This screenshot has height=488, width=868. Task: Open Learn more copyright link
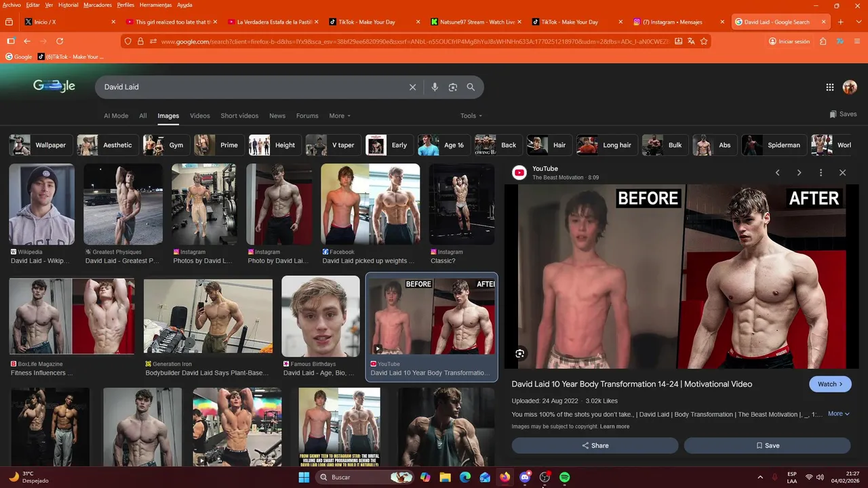click(614, 426)
